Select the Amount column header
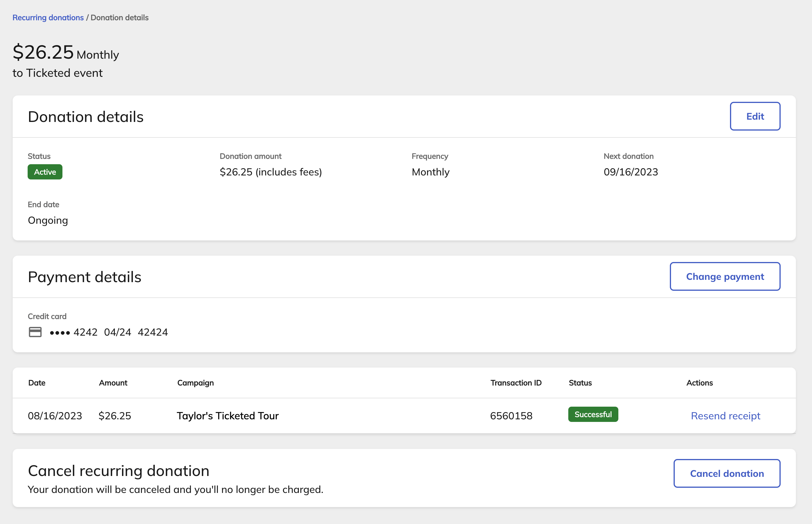 point(113,383)
